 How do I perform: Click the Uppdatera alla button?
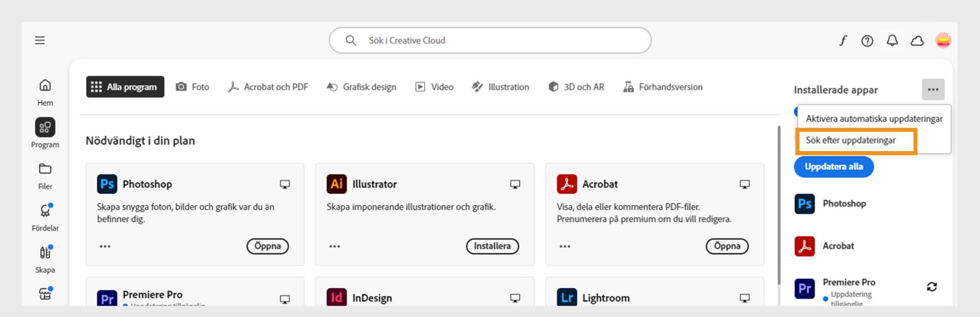click(834, 167)
